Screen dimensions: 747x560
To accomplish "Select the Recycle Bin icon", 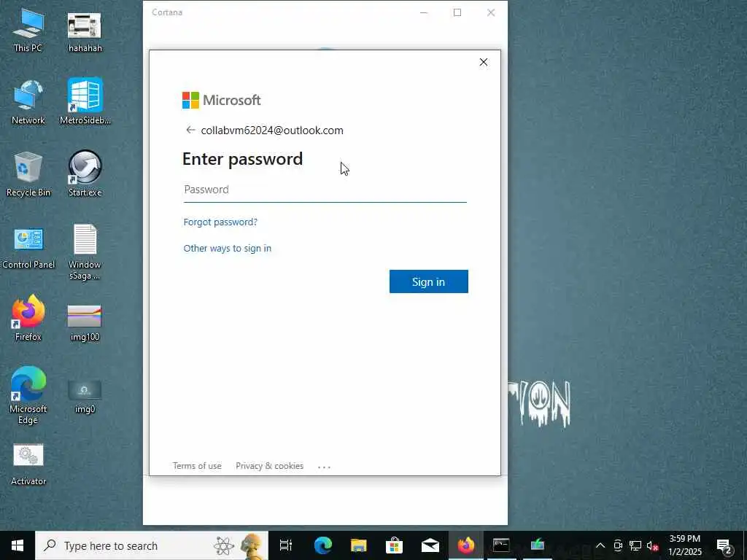I will tap(28, 174).
